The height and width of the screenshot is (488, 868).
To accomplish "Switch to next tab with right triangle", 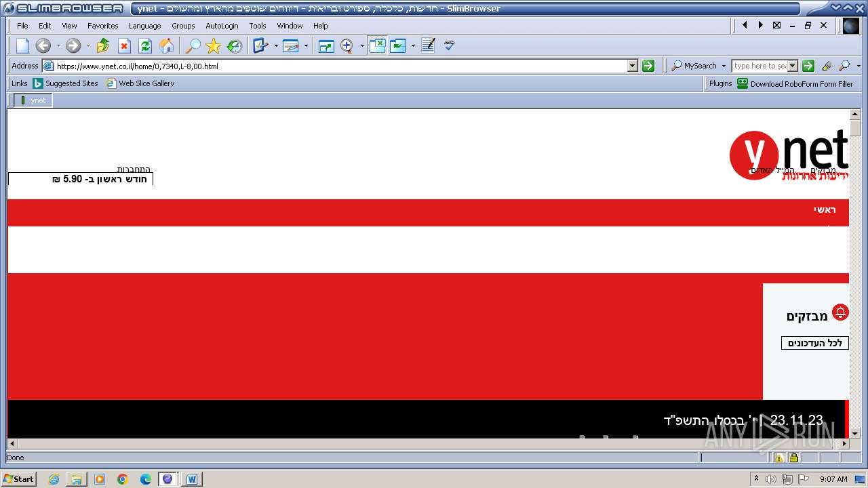I will point(760,25).
